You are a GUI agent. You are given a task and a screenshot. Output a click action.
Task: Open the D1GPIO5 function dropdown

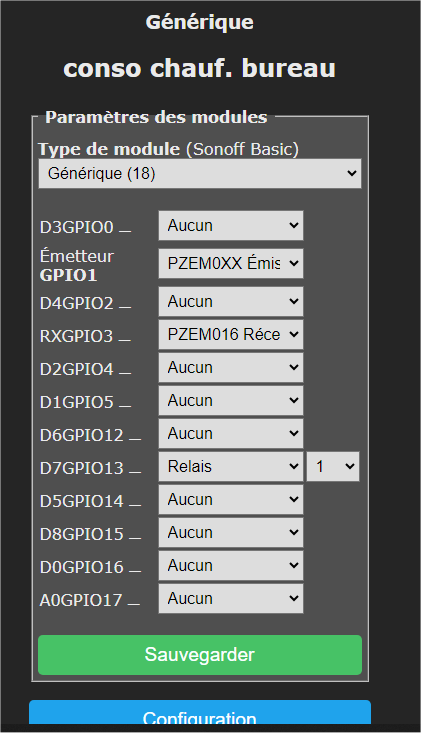[x=231, y=401]
